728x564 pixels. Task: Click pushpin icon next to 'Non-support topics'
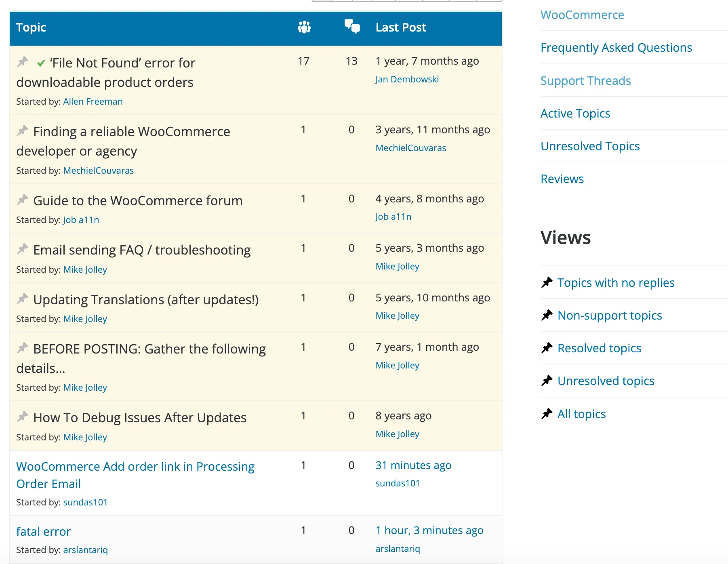[547, 315]
